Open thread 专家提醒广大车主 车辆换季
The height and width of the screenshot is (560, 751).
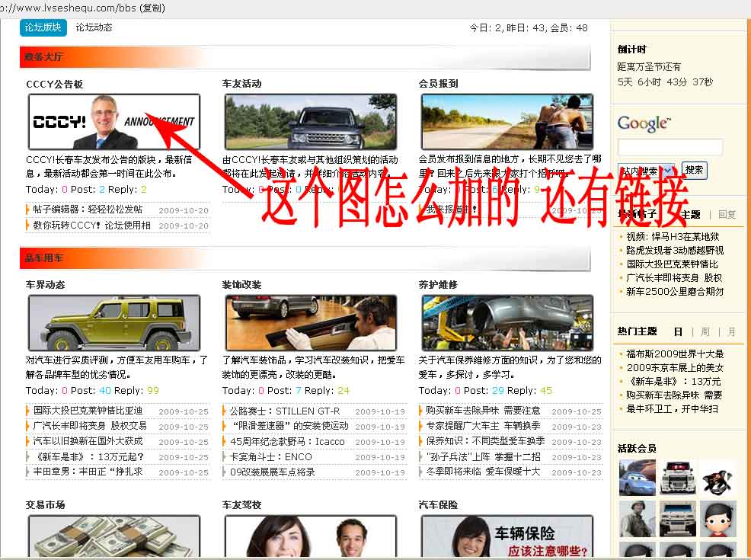pos(483,425)
